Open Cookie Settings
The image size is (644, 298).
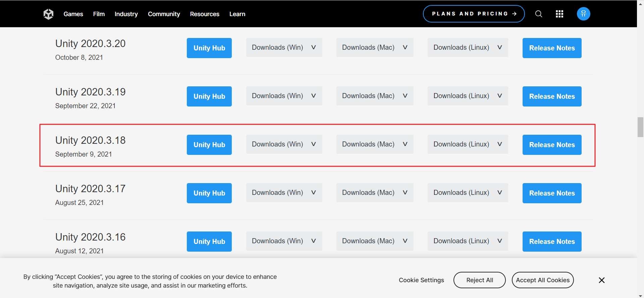[421, 280]
